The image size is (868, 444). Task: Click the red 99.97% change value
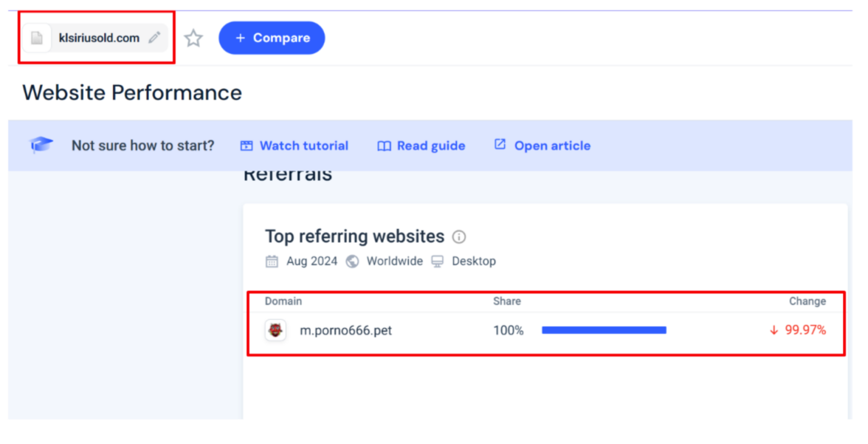(805, 330)
